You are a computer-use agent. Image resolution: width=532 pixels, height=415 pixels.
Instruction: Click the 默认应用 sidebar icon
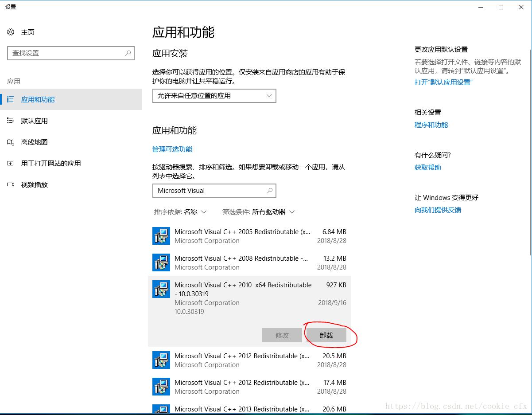click(x=11, y=121)
